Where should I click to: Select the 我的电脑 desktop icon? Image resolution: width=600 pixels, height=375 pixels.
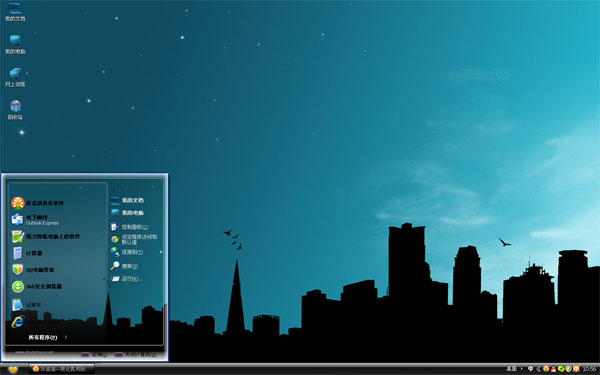point(15,44)
